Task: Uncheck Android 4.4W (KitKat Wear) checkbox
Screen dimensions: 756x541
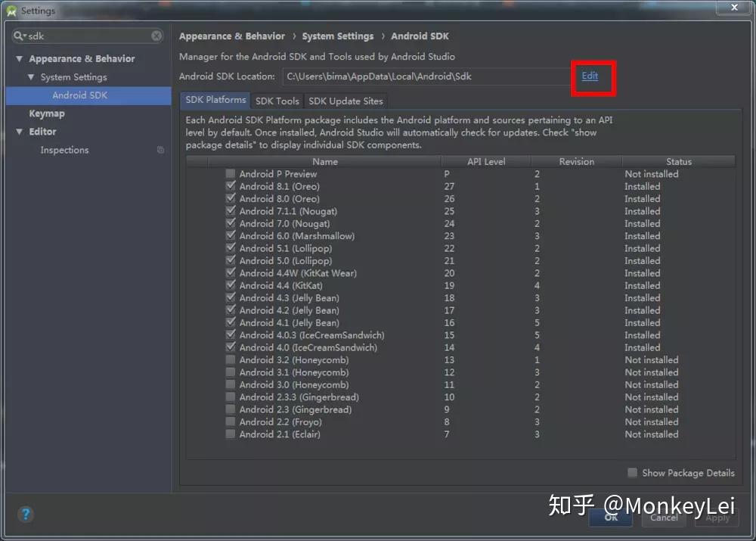Action: coord(231,272)
